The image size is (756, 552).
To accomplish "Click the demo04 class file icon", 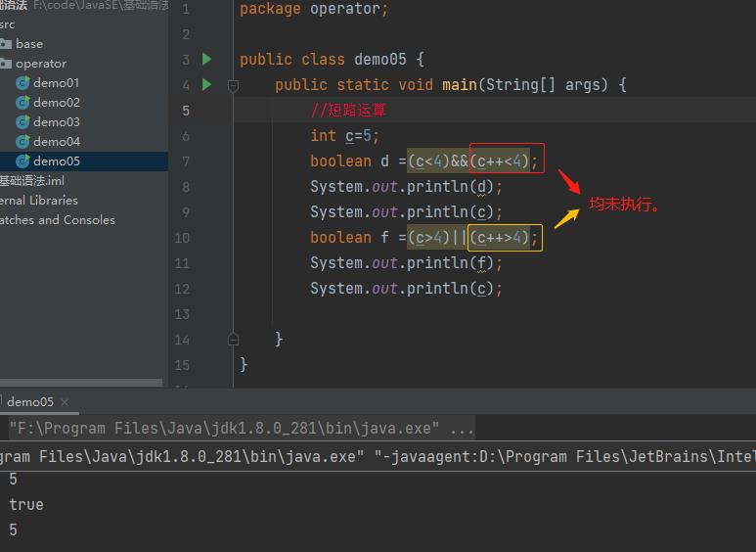I will click(x=22, y=141).
